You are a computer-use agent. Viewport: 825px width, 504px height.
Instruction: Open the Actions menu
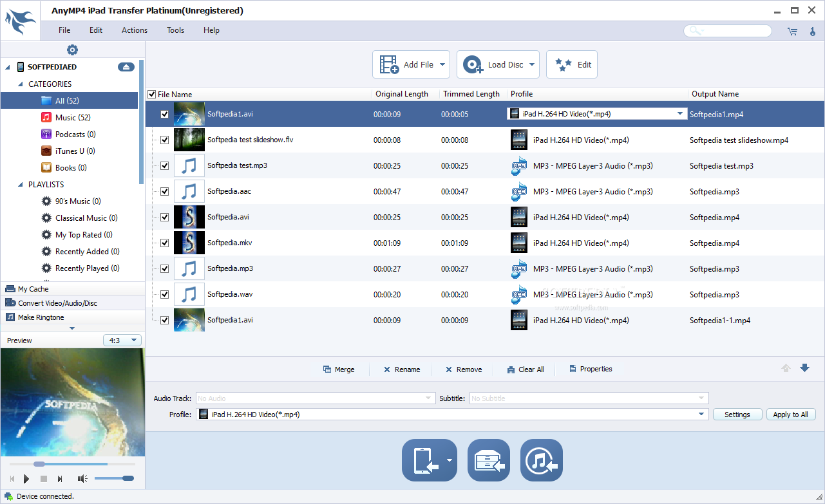pos(135,30)
